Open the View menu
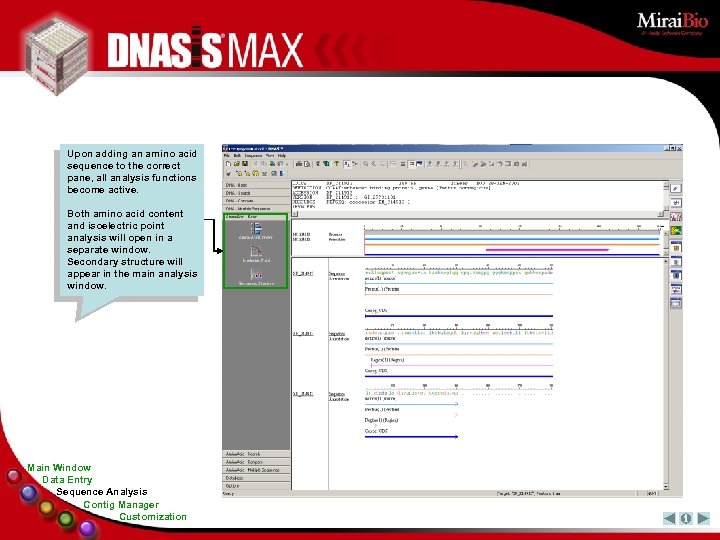The height and width of the screenshot is (540, 720). click(270, 156)
